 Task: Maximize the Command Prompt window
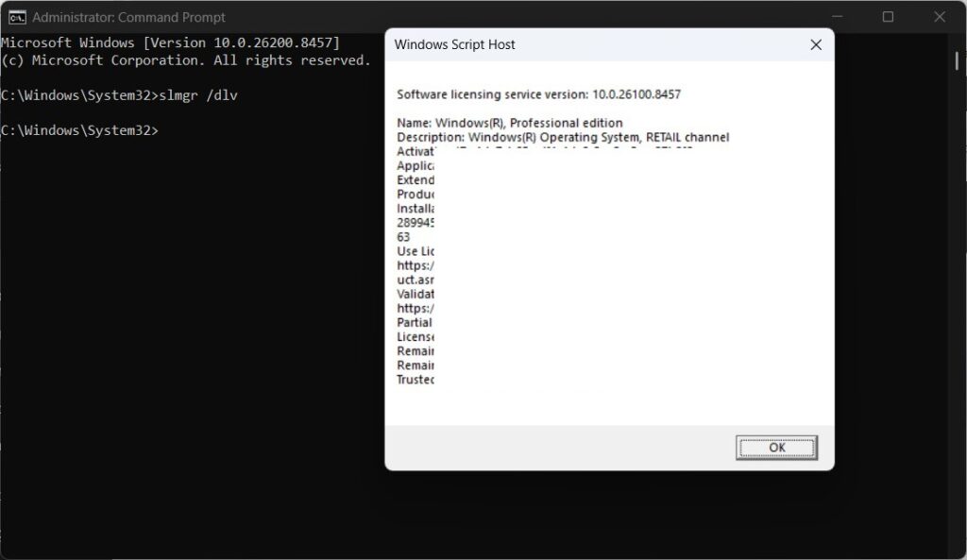click(x=888, y=17)
